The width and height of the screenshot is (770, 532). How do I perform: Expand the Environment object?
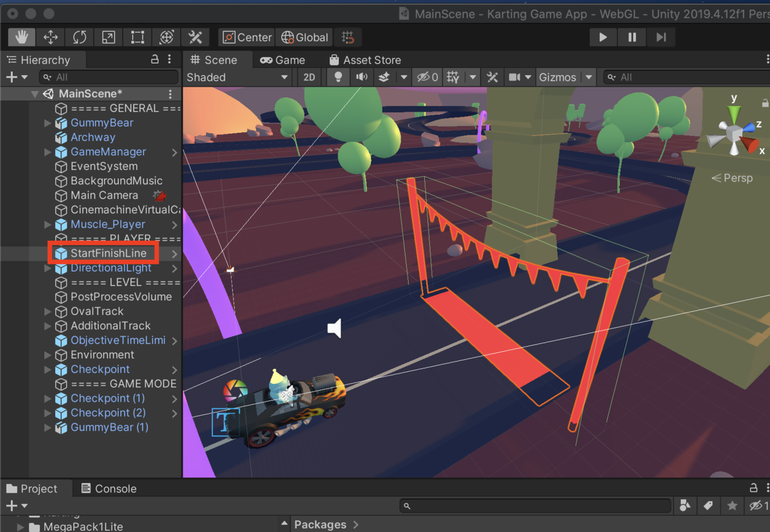[x=47, y=355]
